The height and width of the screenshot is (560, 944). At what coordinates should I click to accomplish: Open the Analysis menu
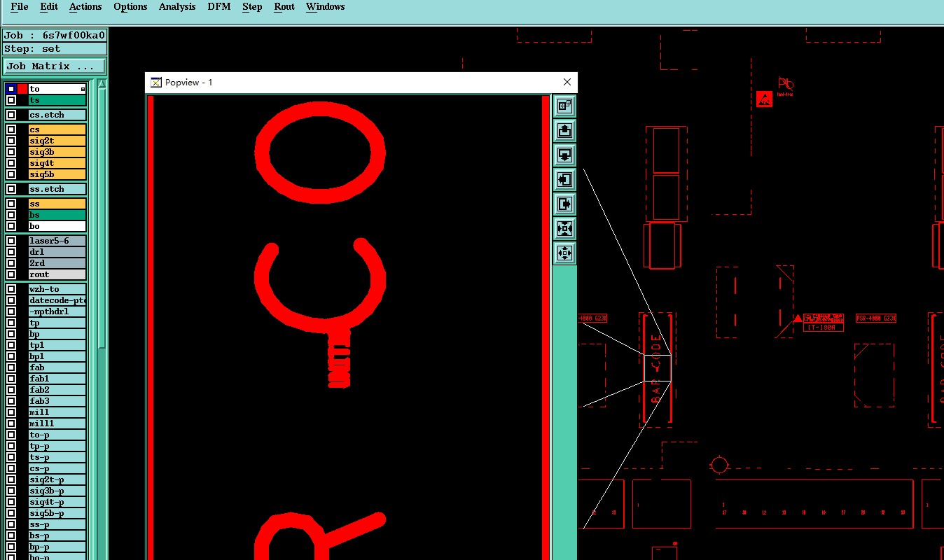(x=177, y=7)
